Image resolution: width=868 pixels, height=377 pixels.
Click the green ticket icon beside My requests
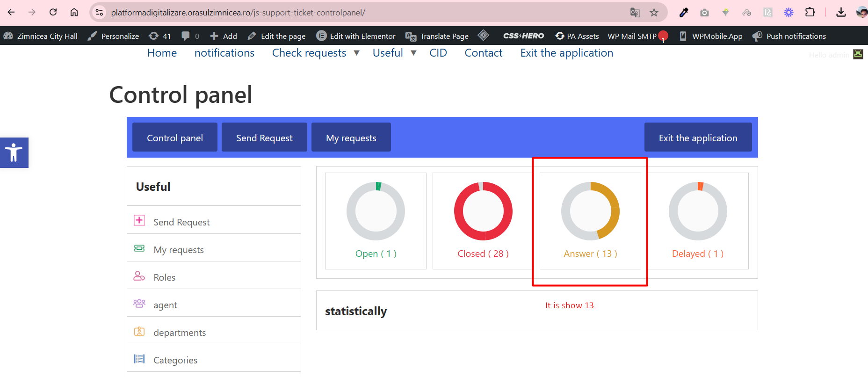(139, 248)
